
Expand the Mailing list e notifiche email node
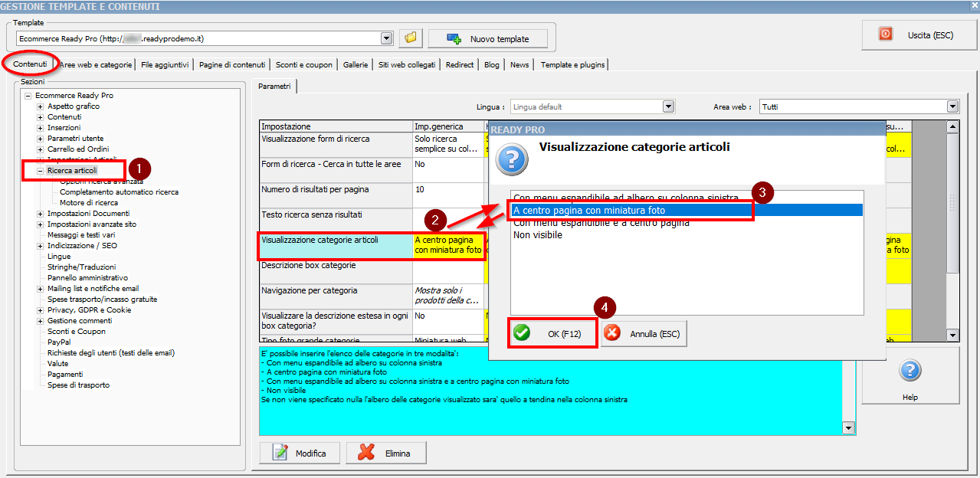(x=41, y=289)
